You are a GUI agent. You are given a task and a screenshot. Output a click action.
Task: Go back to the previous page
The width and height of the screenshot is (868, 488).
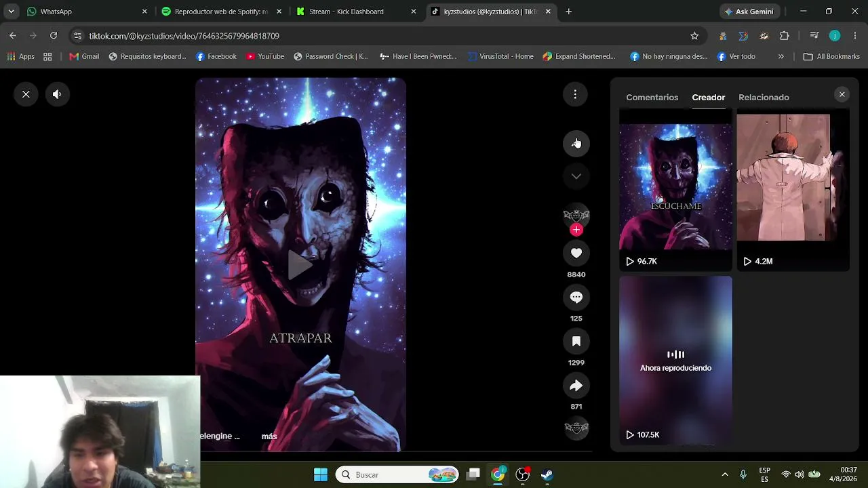[13, 35]
